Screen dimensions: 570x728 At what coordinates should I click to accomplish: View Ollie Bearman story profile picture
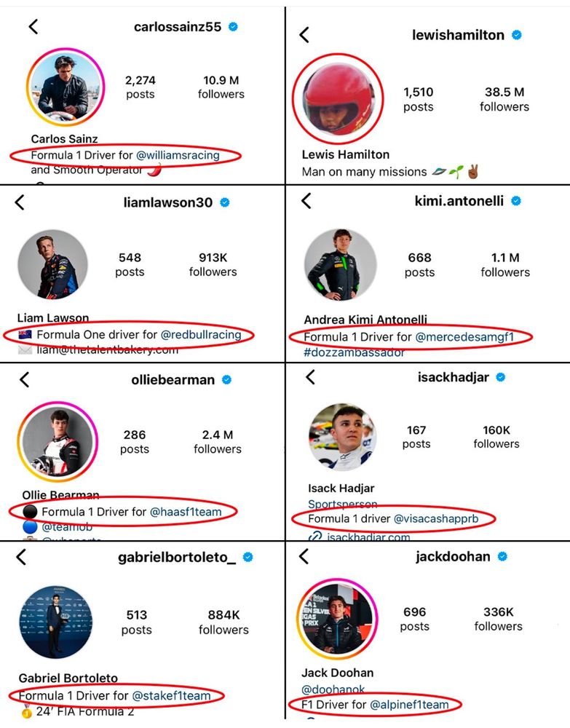pos(58,441)
